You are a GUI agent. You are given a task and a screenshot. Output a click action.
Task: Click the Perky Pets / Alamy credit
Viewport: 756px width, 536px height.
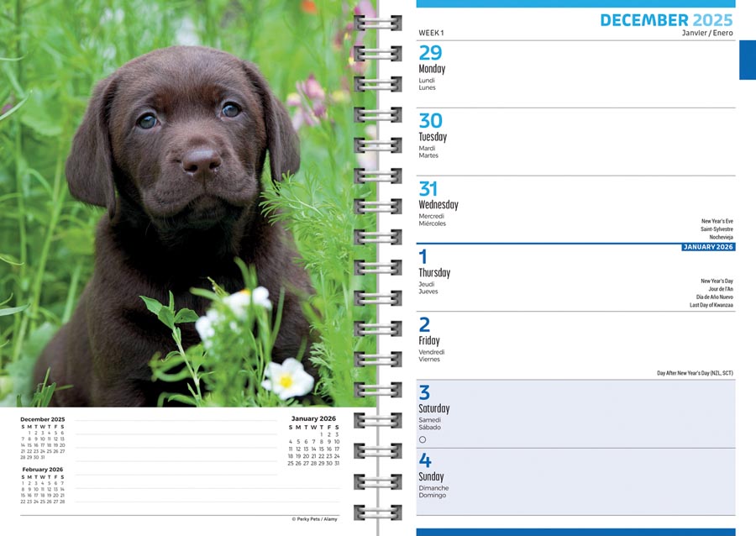pos(314,519)
